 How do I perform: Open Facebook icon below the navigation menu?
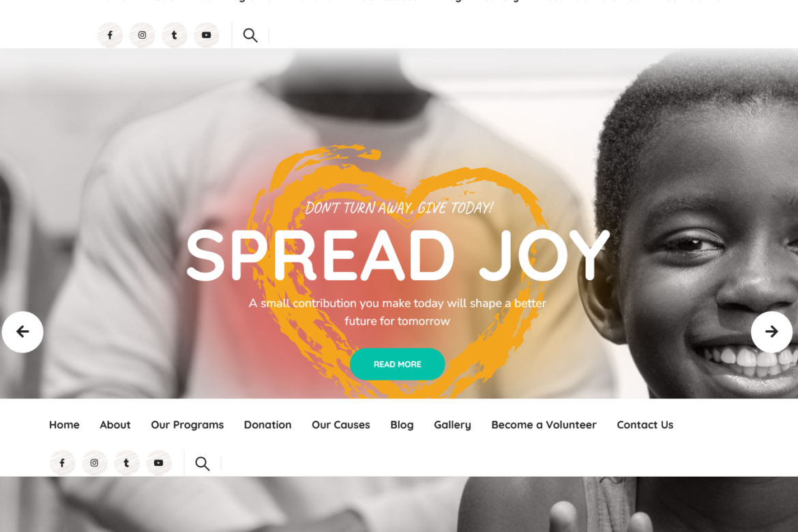tap(62, 462)
